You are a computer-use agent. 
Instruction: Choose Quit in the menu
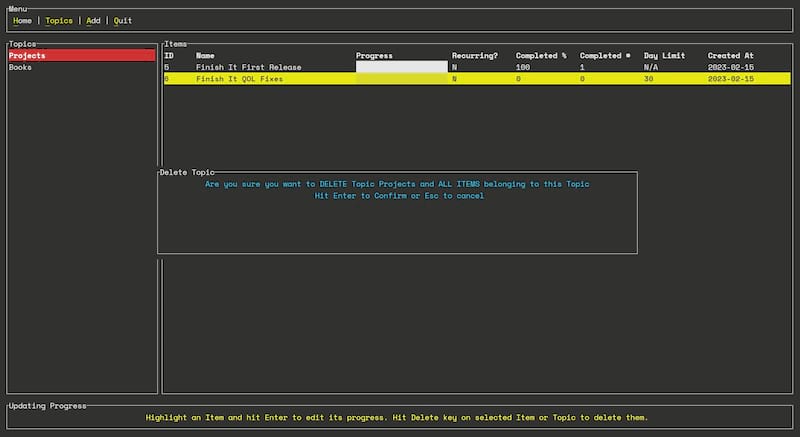click(122, 21)
